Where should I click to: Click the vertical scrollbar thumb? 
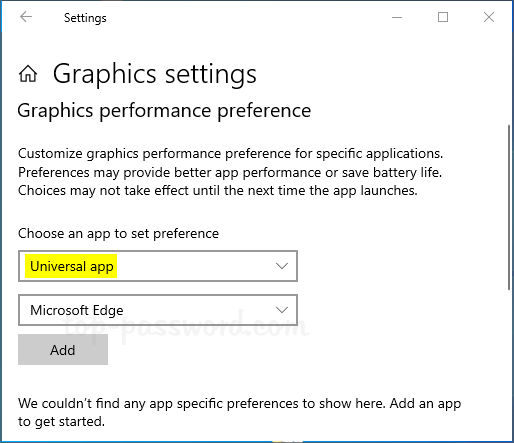(x=509, y=207)
